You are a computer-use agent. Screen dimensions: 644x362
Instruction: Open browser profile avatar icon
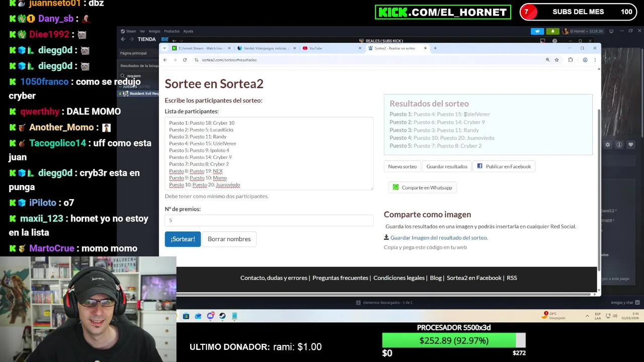(585, 60)
